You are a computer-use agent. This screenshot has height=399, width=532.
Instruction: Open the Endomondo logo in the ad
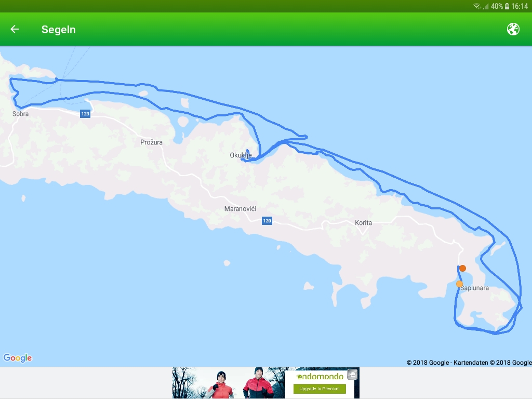click(x=320, y=376)
